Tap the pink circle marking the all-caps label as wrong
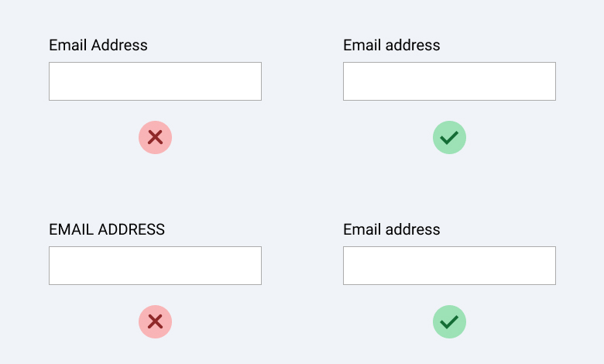 tap(155, 321)
